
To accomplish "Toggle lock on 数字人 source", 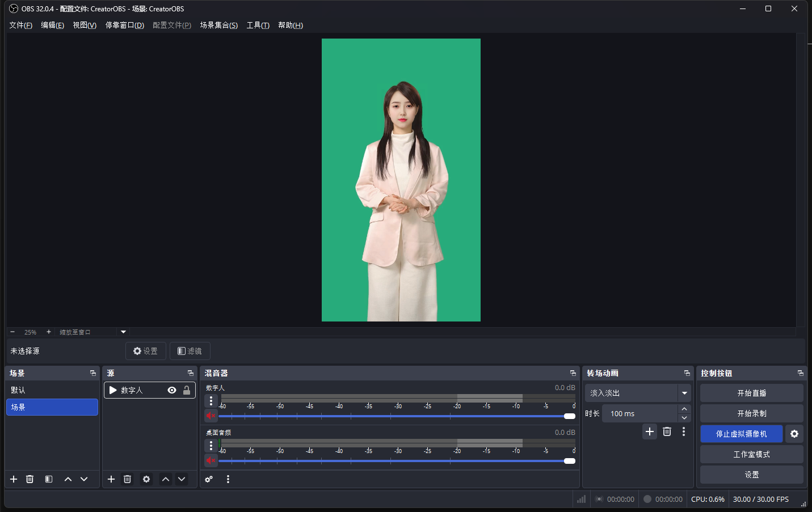I will tap(187, 390).
